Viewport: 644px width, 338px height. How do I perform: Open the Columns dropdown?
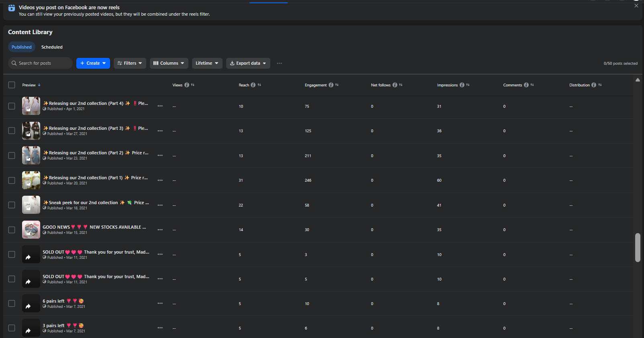coord(169,64)
